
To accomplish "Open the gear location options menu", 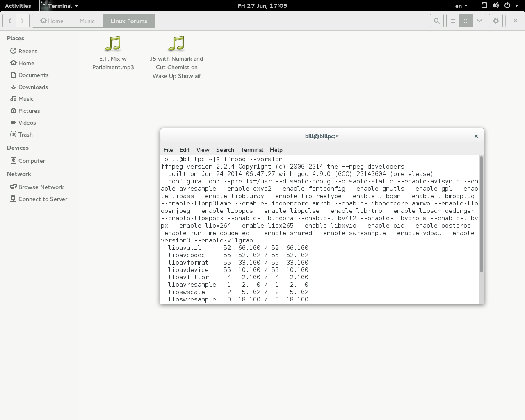I will click(x=496, y=21).
